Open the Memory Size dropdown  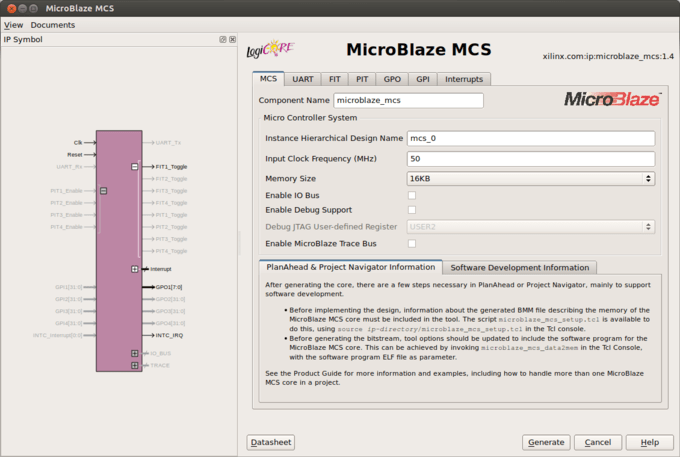(531, 179)
